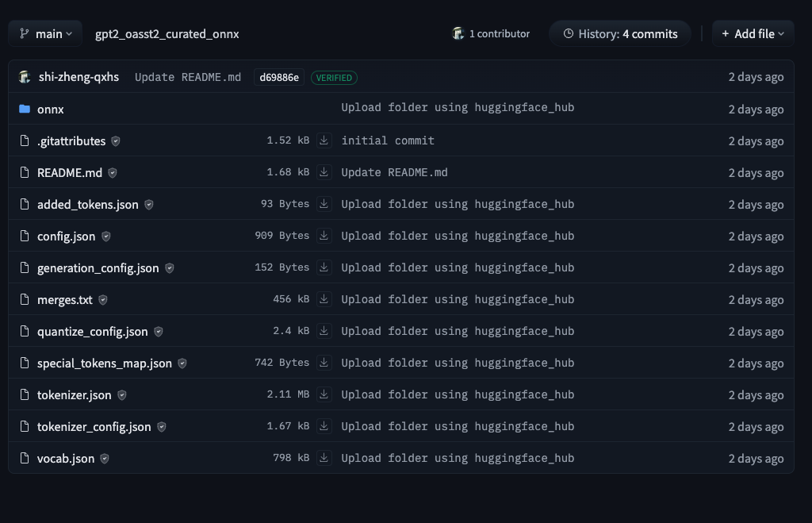The height and width of the screenshot is (523, 812).
Task: Open Upload folder commit in tokenizer.json row
Action: pyautogui.click(x=458, y=394)
